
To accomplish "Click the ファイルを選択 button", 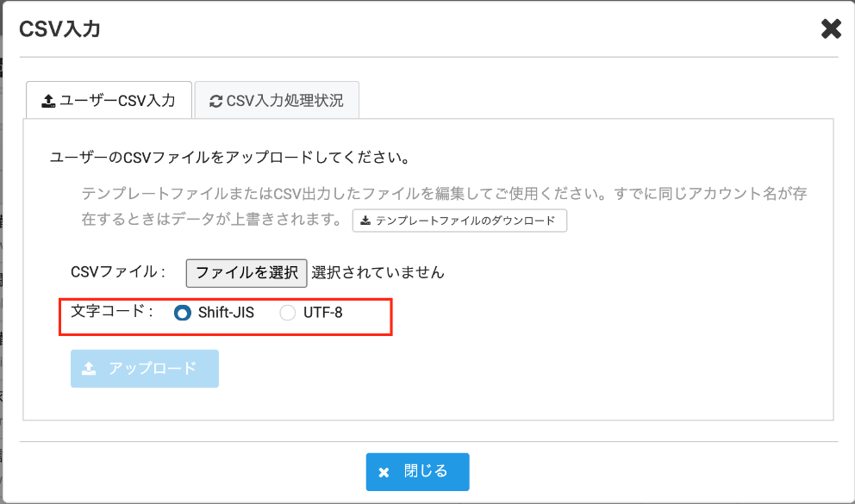I will click(x=245, y=272).
